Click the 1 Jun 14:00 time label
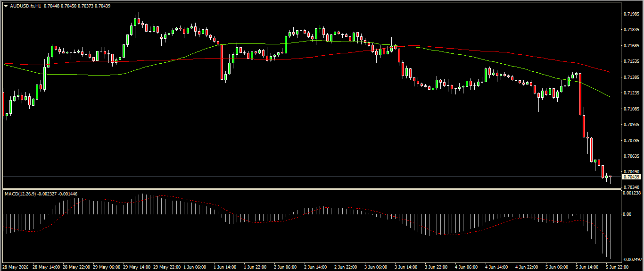644x271 pixels. 225,267
